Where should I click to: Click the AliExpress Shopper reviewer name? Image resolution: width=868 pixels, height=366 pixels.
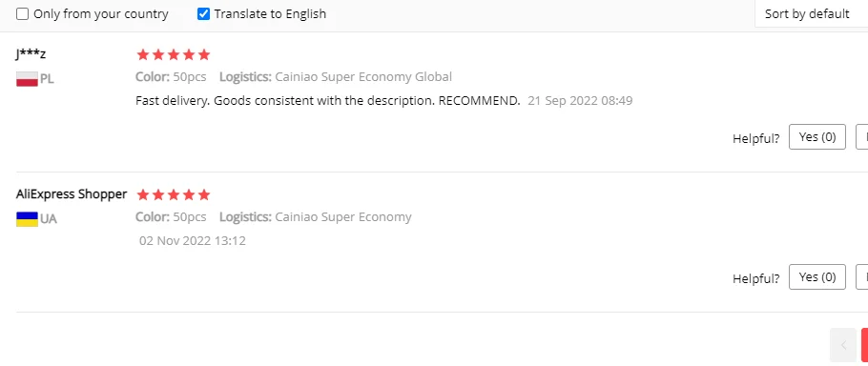pos(72,194)
